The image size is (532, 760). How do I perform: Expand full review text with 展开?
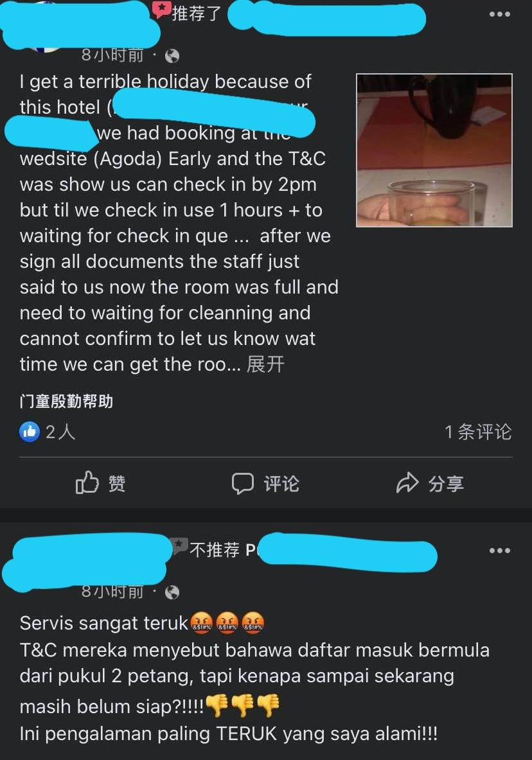point(265,364)
